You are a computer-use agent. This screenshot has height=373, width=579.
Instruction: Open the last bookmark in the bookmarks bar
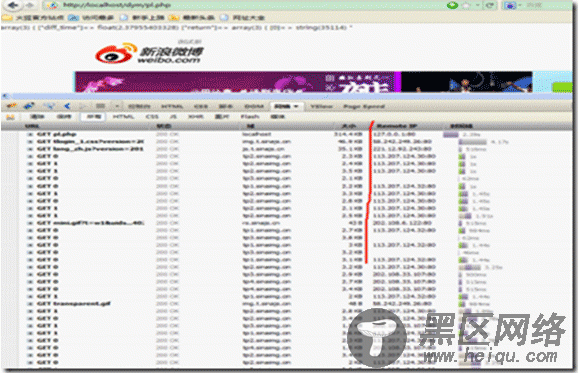click(242, 17)
